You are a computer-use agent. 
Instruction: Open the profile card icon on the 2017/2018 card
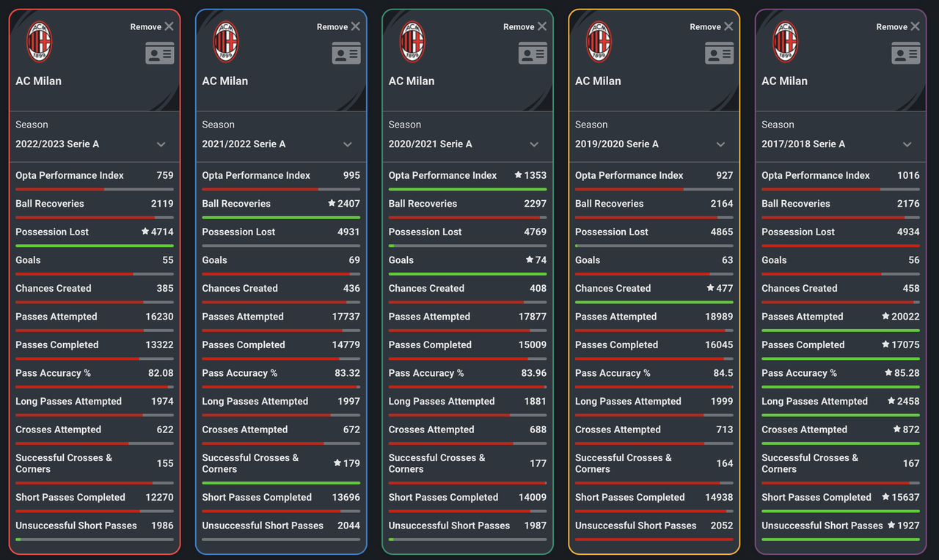(x=906, y=54)
